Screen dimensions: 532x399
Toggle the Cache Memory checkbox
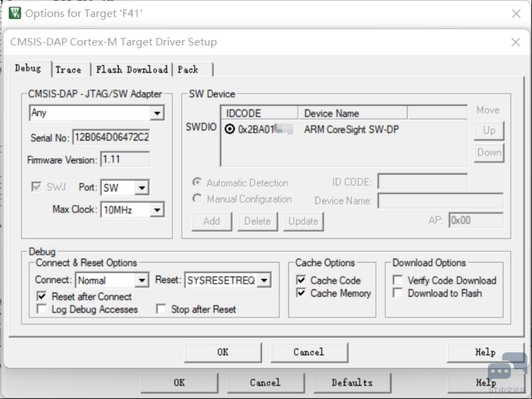301,293
